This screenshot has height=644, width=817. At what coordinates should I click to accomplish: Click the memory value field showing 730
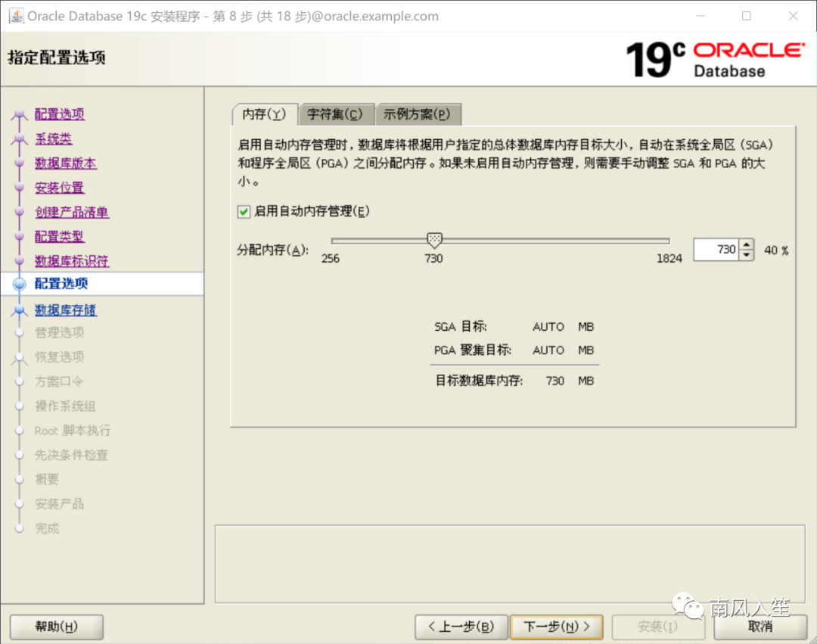[x=716, y=250]
